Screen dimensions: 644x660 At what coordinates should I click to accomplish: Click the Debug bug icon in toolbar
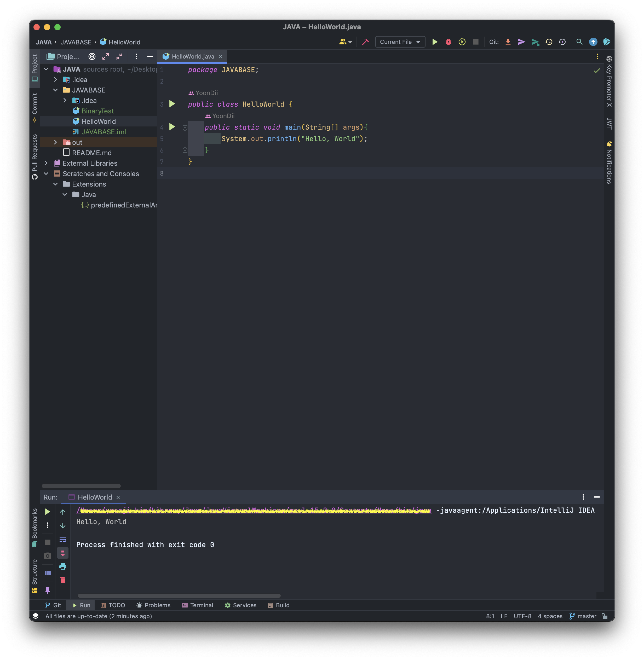point(448,42)
